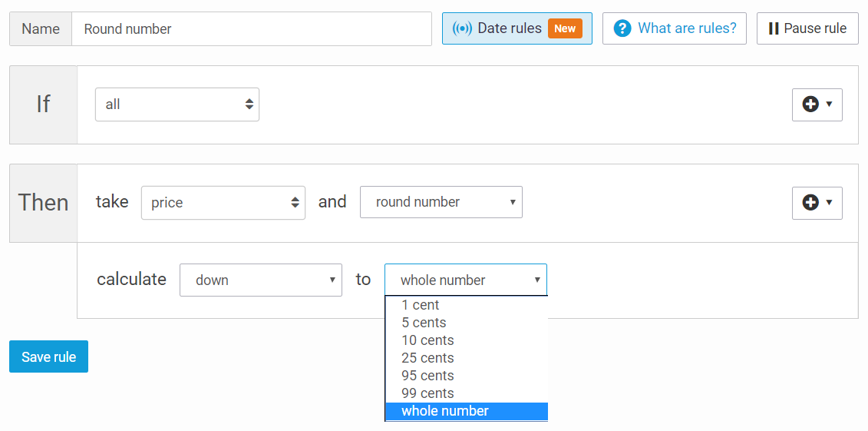Open the 'down' calculate direction dropdown
Screen dimensions: 868x431
(x=260, y=280)
